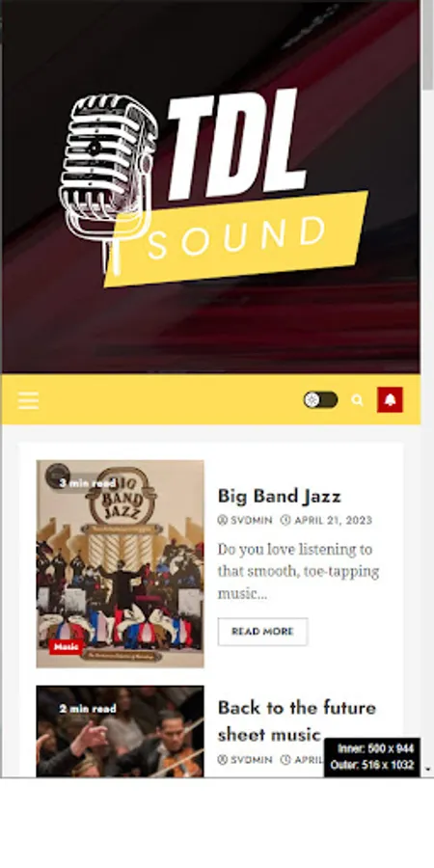Open the Big Band Jazz thumbnail image
Screen dimensions: 434x868
click(x=121, y=563)
